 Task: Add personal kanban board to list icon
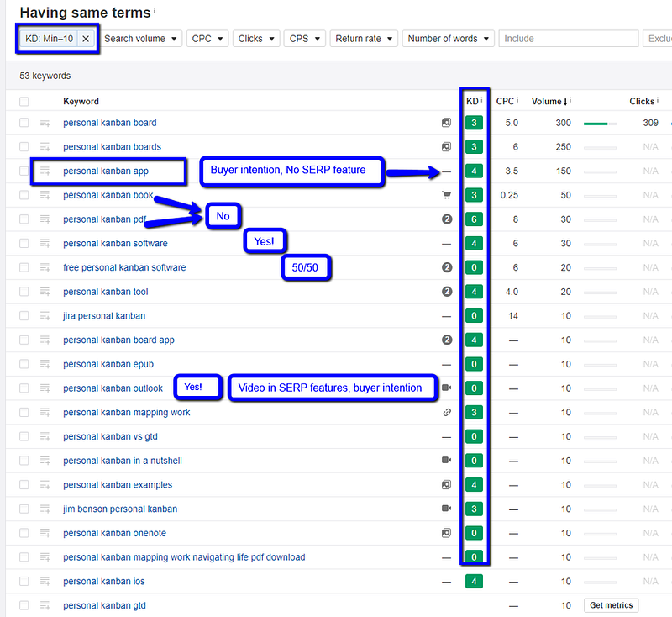[x=45, y=123]
